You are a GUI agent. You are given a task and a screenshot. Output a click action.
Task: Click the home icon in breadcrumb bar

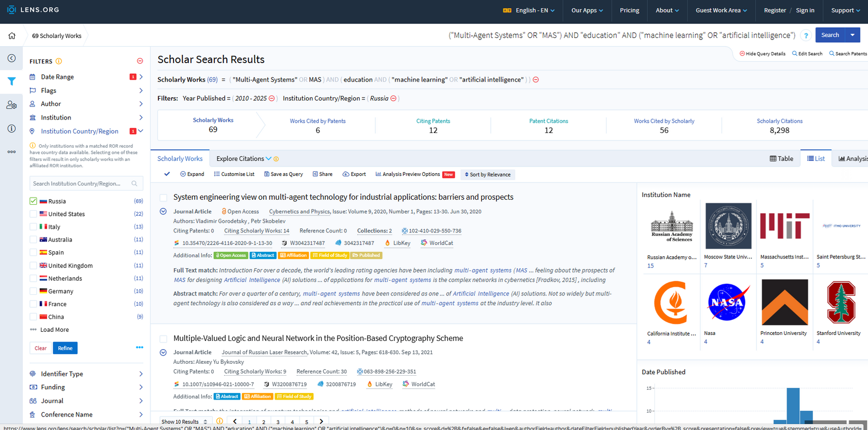pyautogui.click(x=12, y=36)
